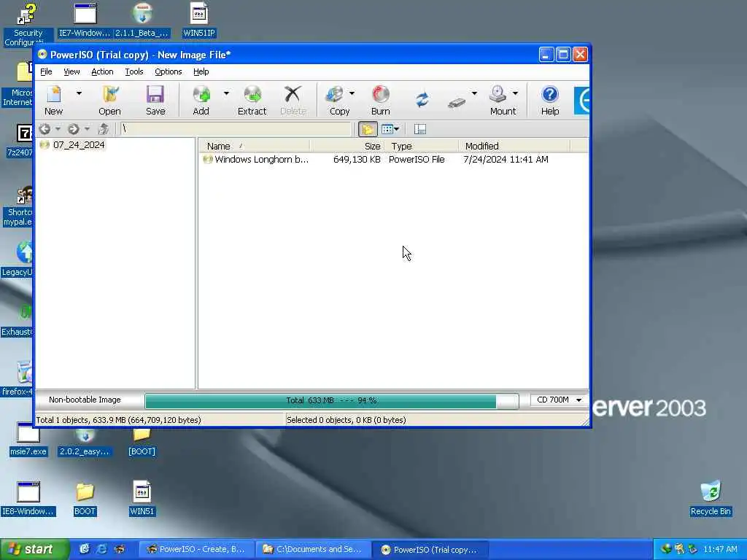Click the Back navigation arrow icon
The height and width of the screenshot is (560, 747).
tap(44, 129)
